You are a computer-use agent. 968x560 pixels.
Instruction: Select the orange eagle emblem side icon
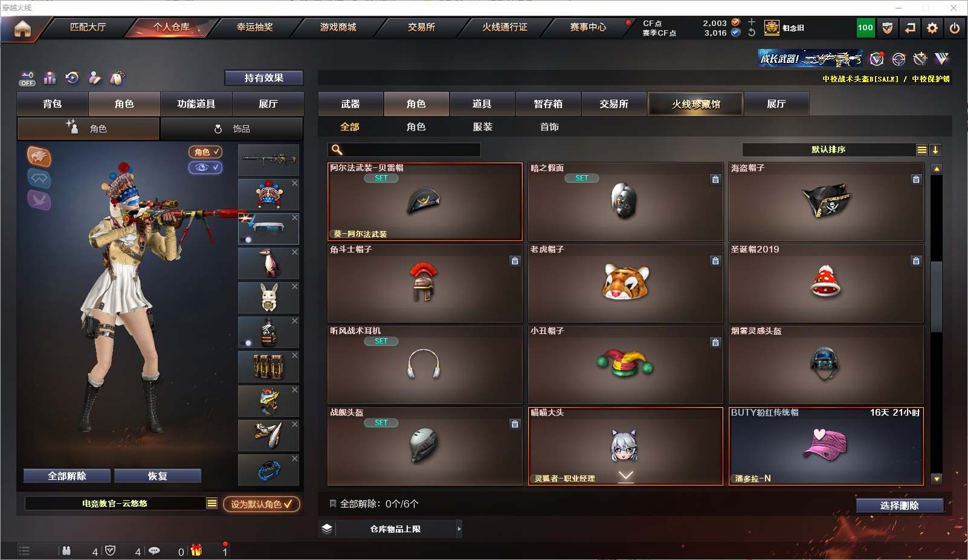coord(39,157)
